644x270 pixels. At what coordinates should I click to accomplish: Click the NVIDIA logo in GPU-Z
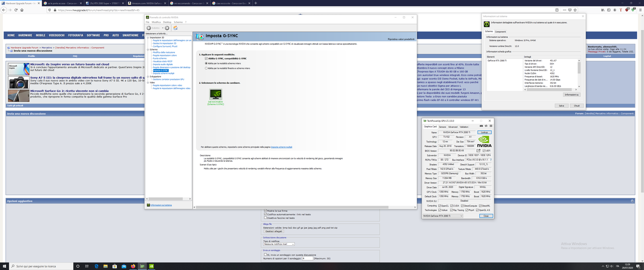click(x=484, y=141)
